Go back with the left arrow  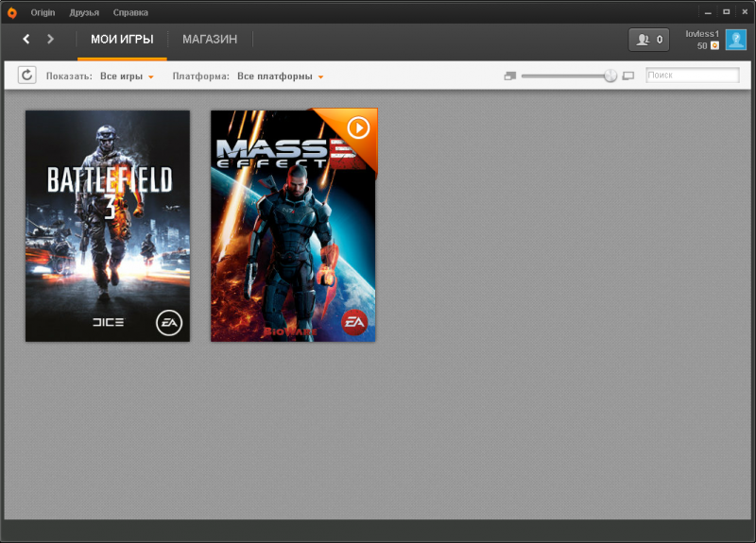(26, 39)
